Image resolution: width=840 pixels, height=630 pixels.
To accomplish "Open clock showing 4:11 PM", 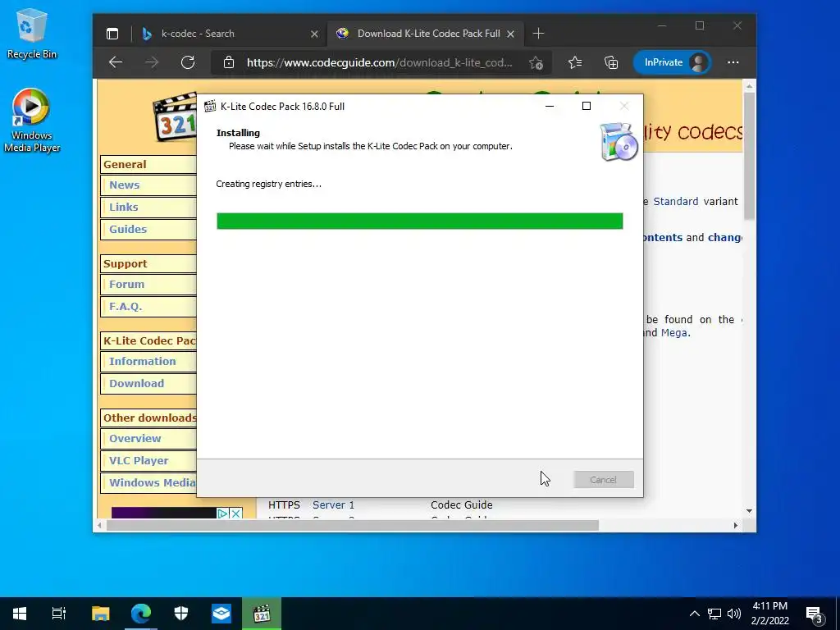I will point(769,614).
